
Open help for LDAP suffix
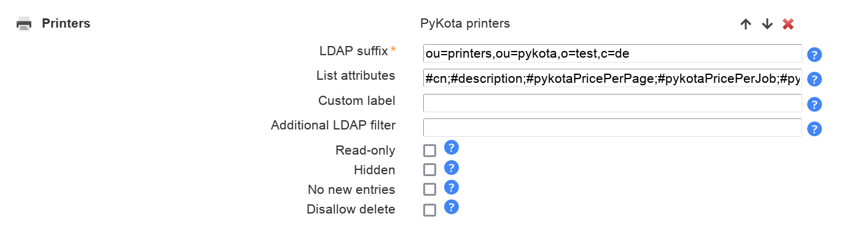(815, 55)
